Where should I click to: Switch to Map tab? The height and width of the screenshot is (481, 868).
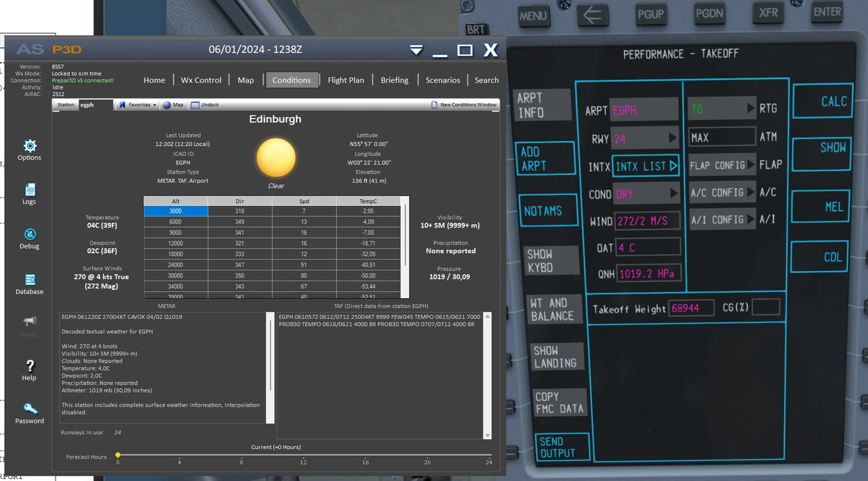point(245,80)
